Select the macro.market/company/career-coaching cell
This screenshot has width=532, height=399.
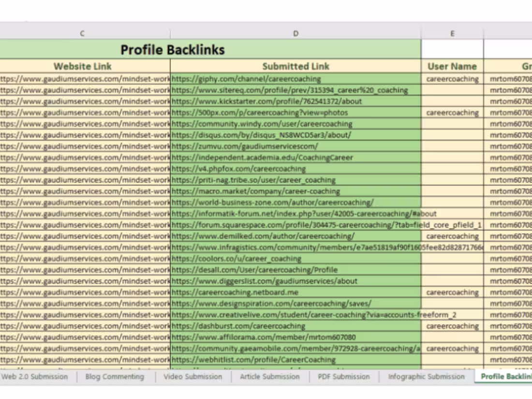point(296,191)
